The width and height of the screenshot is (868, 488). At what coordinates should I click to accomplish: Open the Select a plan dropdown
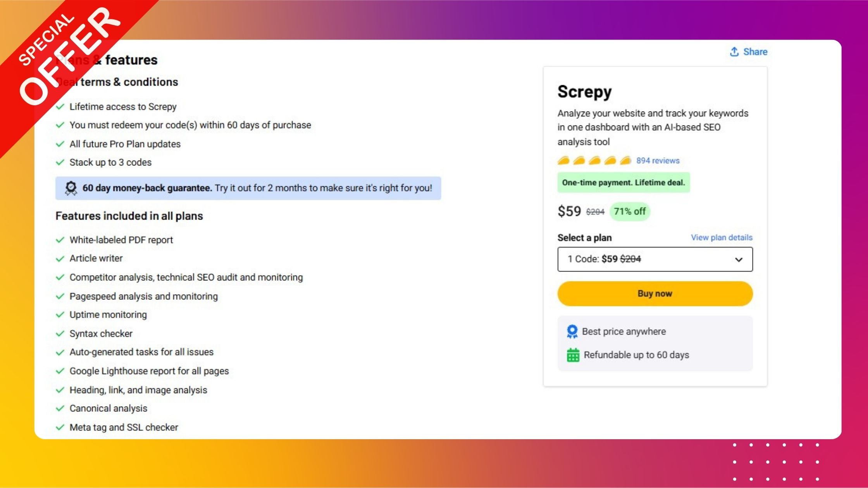[x=655, y=259]
